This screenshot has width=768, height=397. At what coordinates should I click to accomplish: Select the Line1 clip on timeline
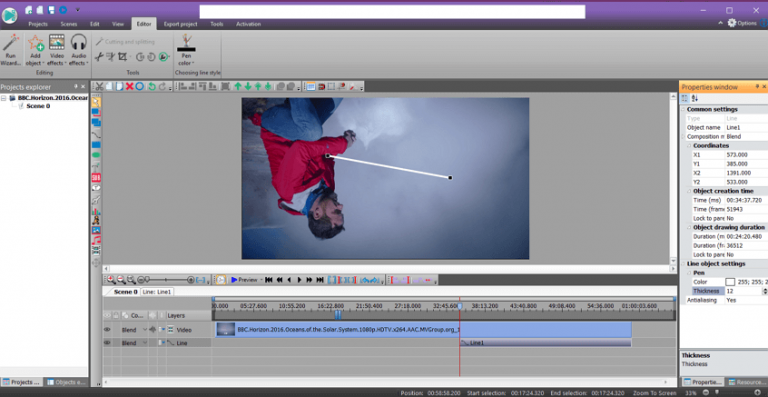click(x=546, y=343)
